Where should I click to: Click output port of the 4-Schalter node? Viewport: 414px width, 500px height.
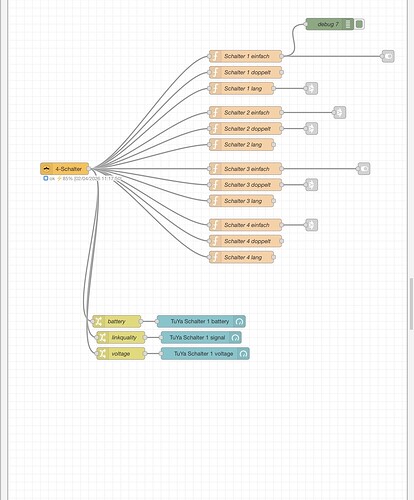coord(89,169)
